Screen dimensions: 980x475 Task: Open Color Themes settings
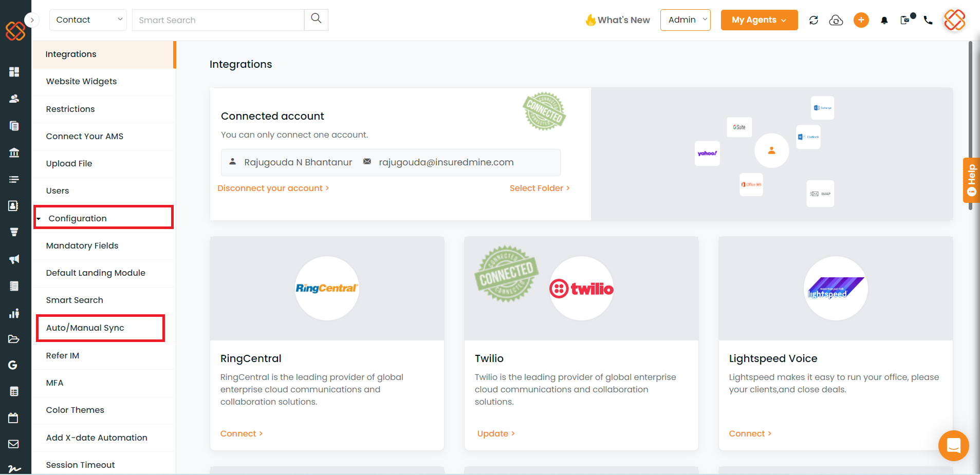104,410
